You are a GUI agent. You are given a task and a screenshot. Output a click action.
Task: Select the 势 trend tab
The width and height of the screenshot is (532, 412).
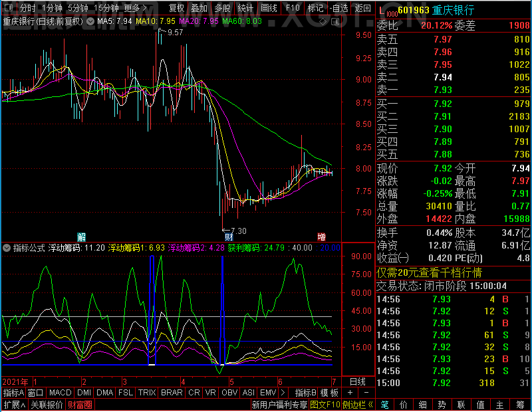coord(442,405)
